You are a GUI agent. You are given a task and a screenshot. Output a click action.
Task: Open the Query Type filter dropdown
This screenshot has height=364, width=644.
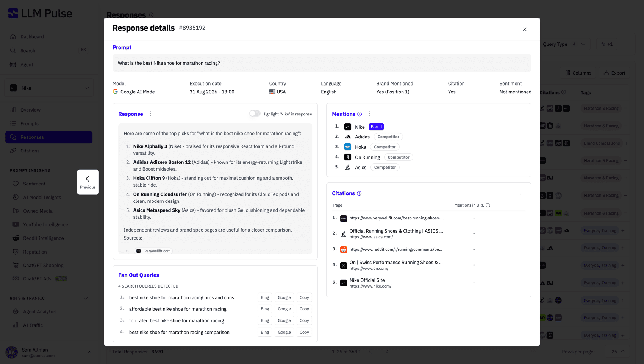pos(564,44)
